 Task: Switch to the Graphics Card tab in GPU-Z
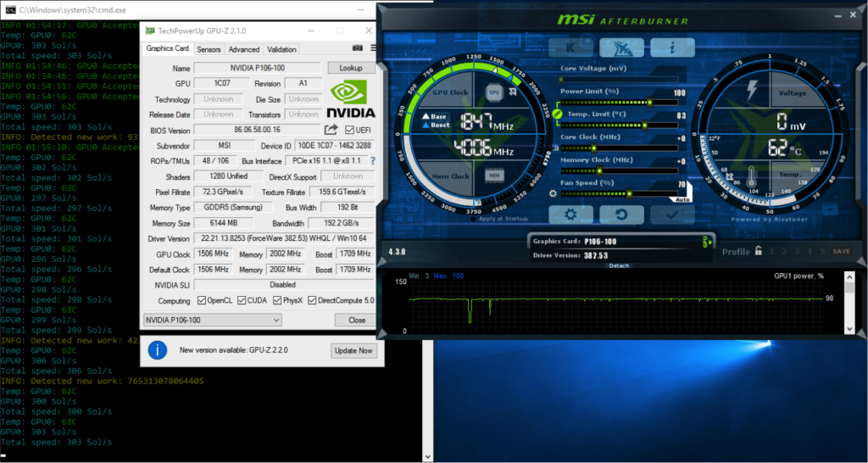(x=167, y=48)
